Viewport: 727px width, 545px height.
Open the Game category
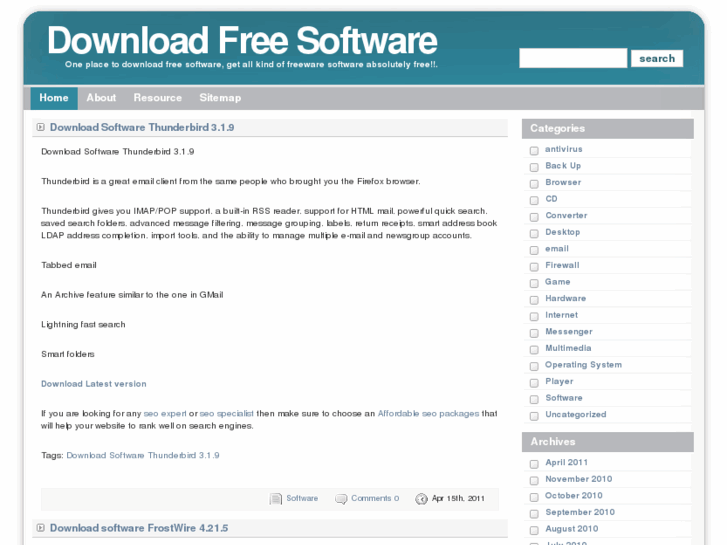(x=558, y=282)
